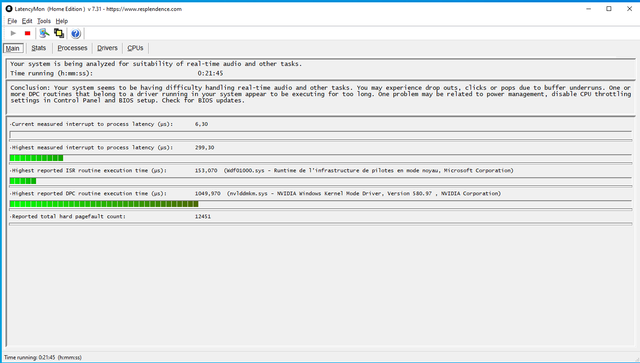Click the current latency value 6,30
Viewport: 640px width, 363px height.
click(201, 124)
